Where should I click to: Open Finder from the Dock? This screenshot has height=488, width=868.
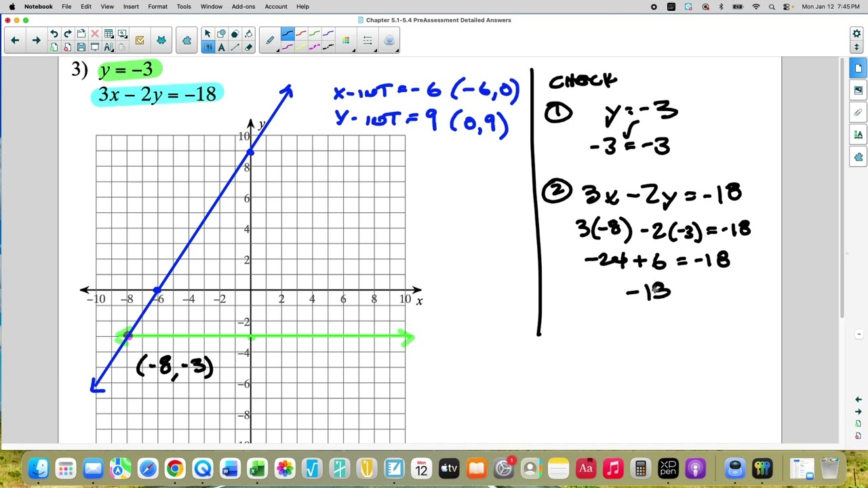pos(39,468)
